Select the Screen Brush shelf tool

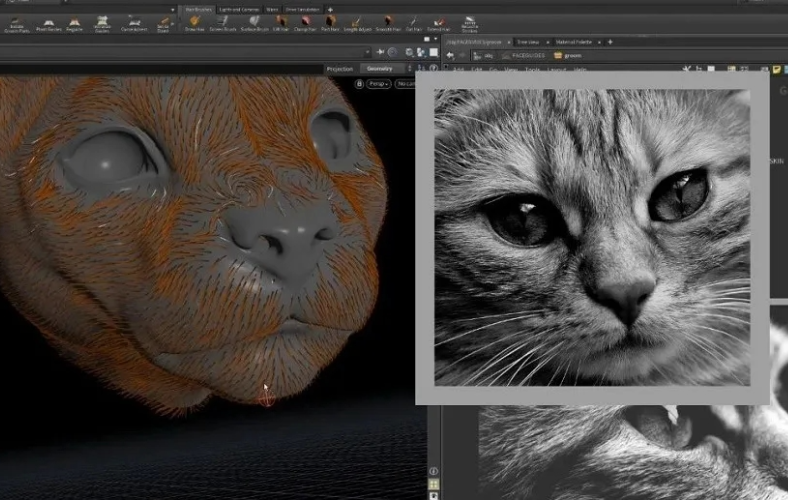(222, 23)
